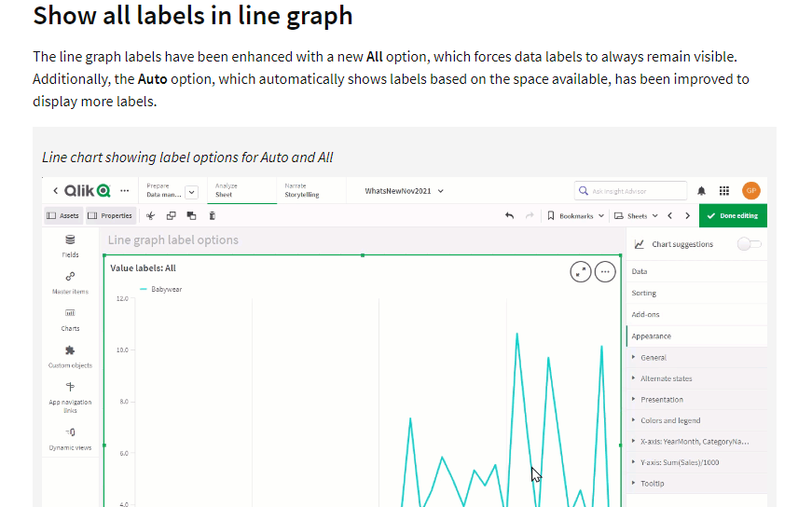Click the Chart suggestions line chart icon
The width and height of the screenshot is (812, 507).
click(x=640, y=244)
